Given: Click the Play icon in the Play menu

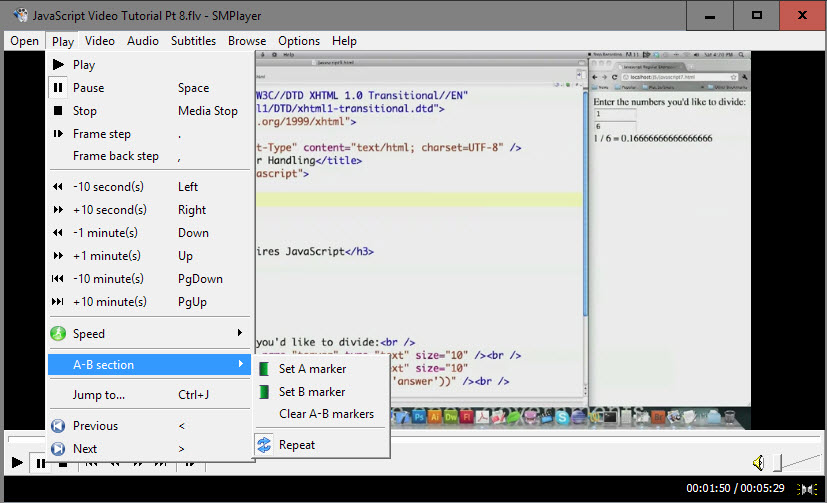Looking at the screenshot, I should [58, 65].
